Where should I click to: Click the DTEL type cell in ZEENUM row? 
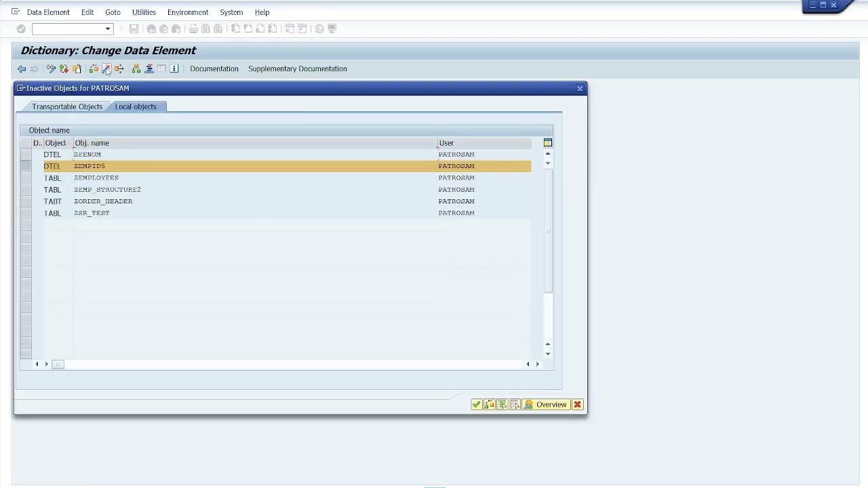click(x=58, y=155)
